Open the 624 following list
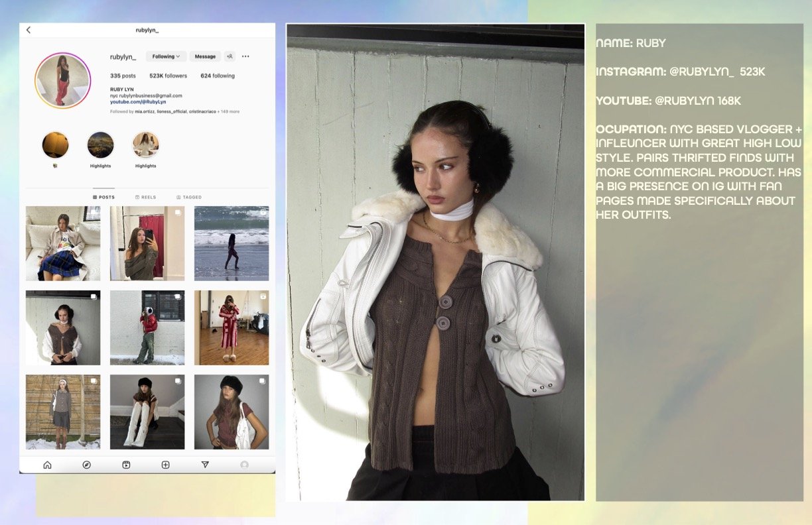 pyautogui.click(x=218, y=76)
